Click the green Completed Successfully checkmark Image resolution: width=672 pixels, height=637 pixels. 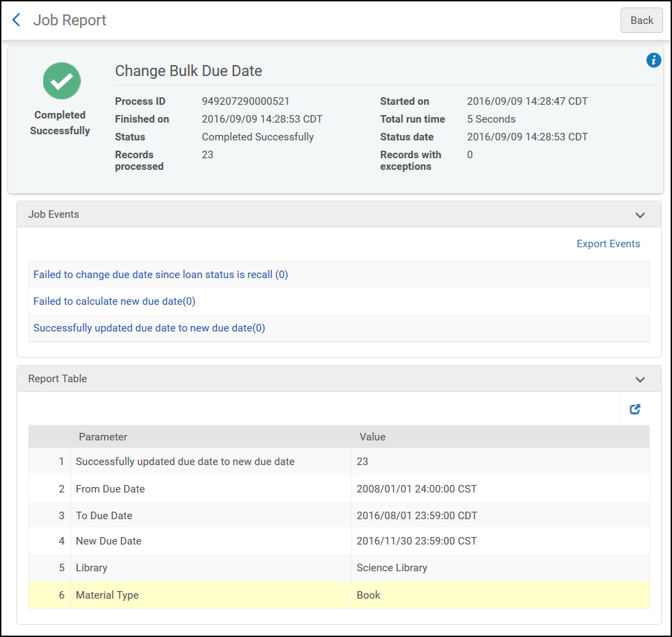click(62, 81)
